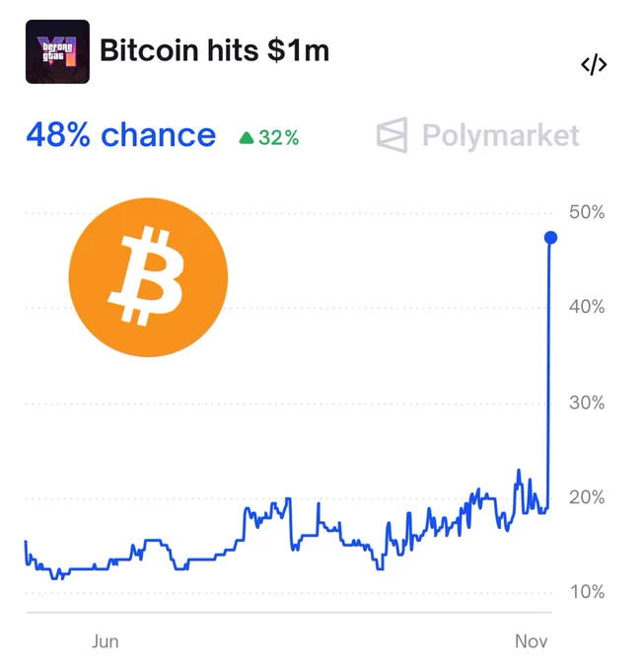The image size is (644, 671).
Task: Click the vertical spike of the price line
Action: click(x=548, y=375)
